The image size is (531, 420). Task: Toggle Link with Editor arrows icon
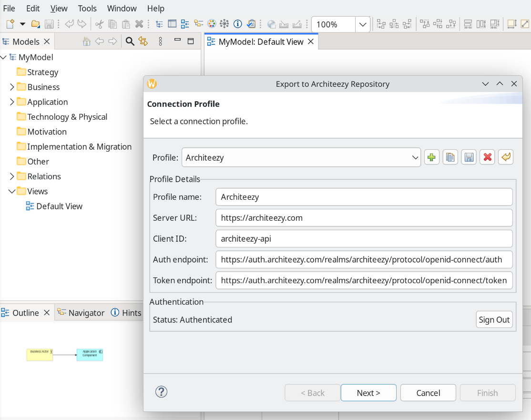pos(143,41)
